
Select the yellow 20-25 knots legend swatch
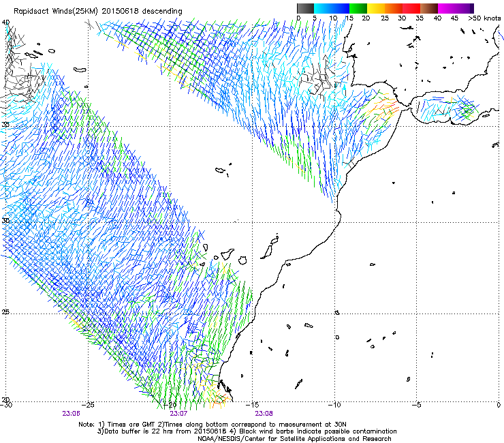(376, 8)
